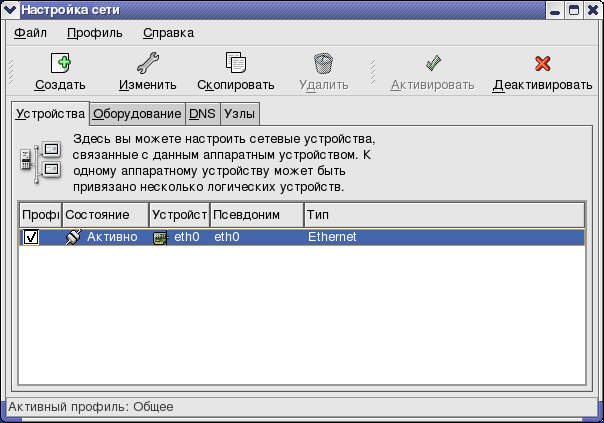Click the Деактивировать red X icon
Screen dimensions: 604x423
point(543,64)
